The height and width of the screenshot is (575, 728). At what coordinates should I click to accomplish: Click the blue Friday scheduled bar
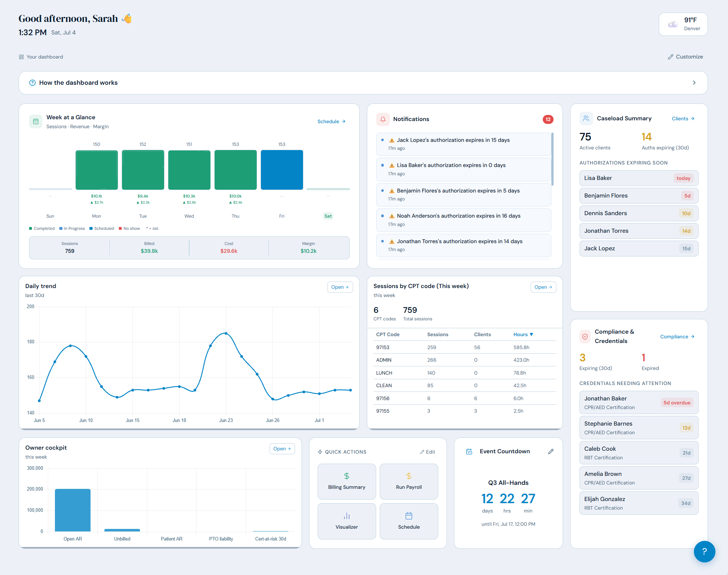pos(282,170)
